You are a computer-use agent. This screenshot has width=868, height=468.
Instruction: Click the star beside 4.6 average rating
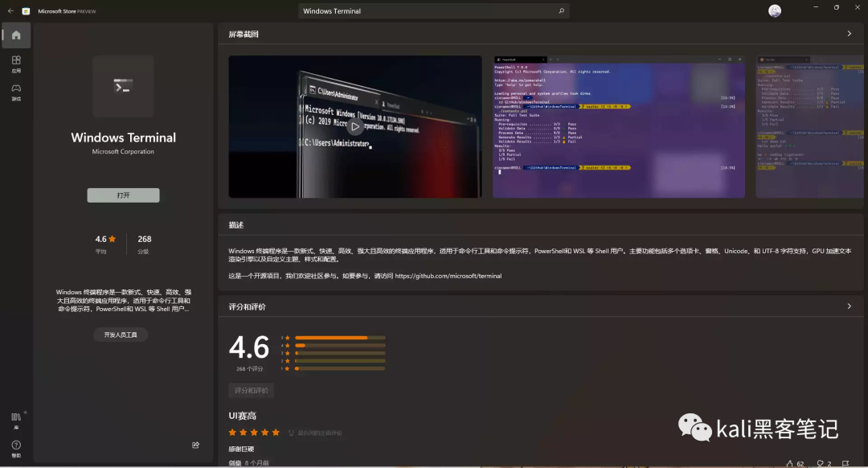pos(113,239)
